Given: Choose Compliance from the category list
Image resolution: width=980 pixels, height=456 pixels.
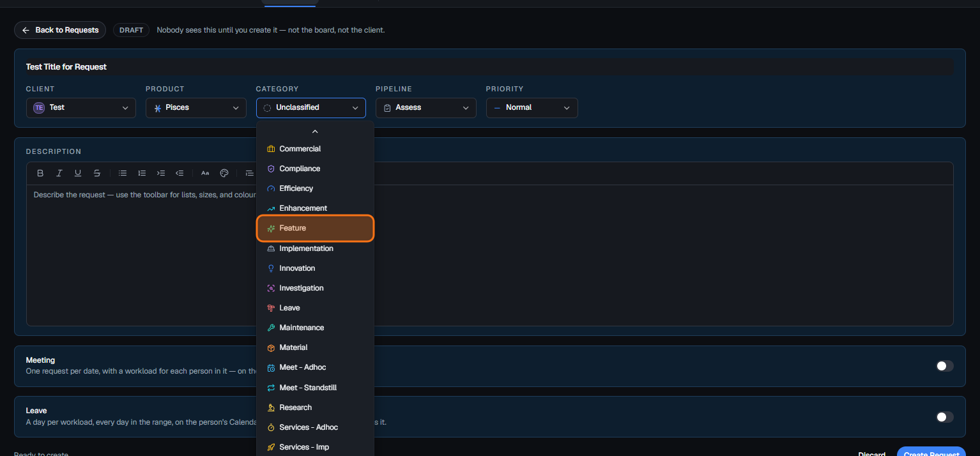Looking at the screenshot, I should point(315,169).
